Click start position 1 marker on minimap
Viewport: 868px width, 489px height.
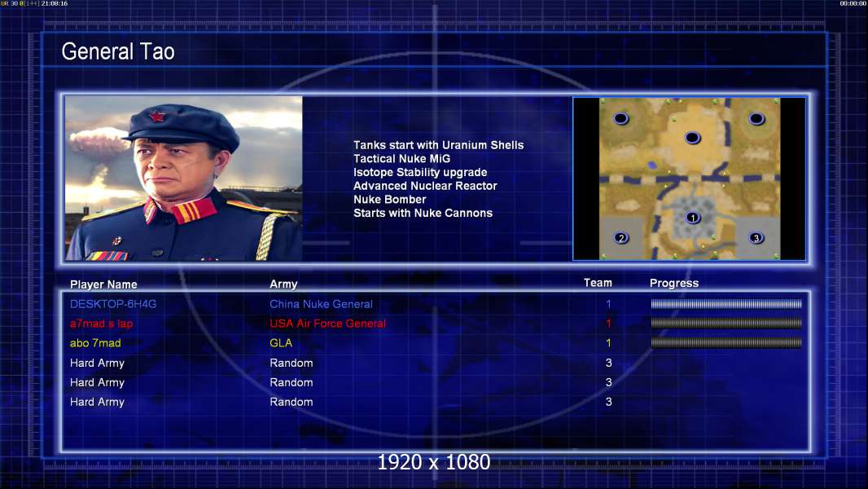(x=692, y=218)
